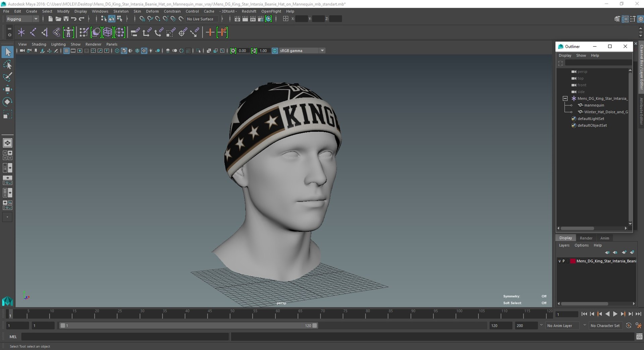Activate the Scale tool in toolbox
The height and width of the screenshot is (350, 644).
7,115
